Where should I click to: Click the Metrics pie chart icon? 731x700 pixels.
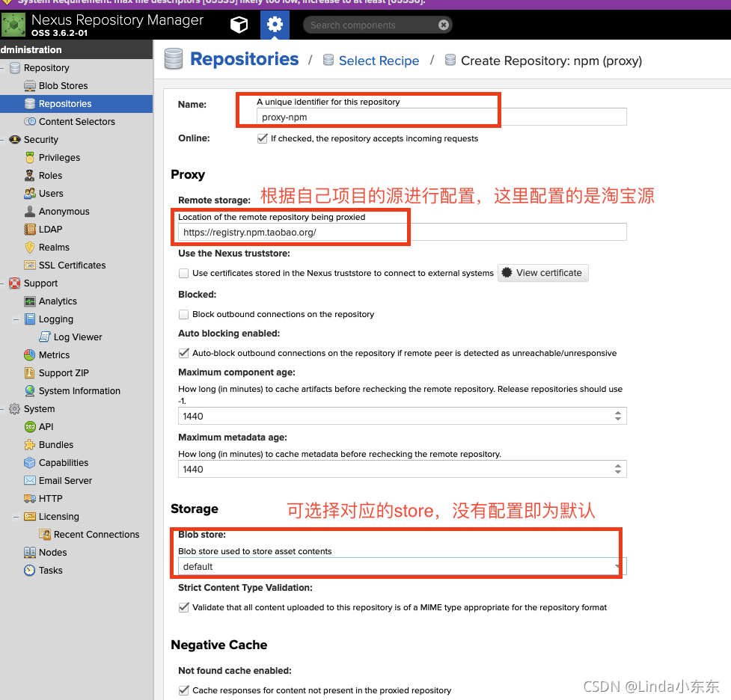30,354
